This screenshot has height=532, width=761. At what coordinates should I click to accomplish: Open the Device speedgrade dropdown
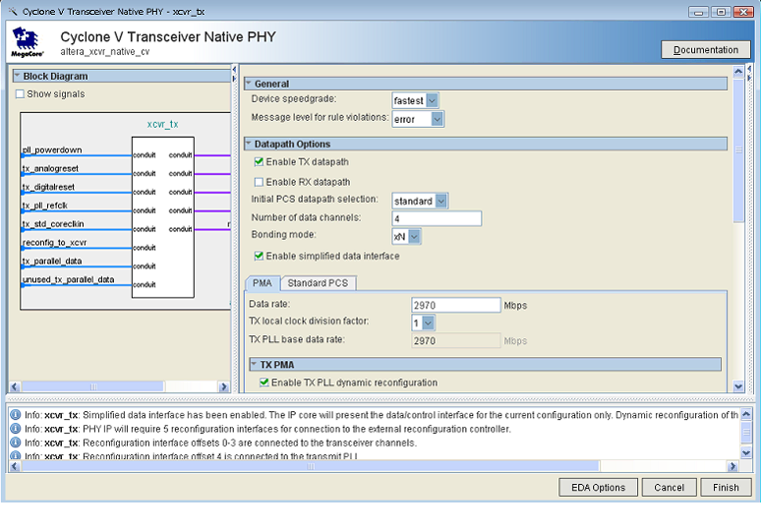(432, 100)
